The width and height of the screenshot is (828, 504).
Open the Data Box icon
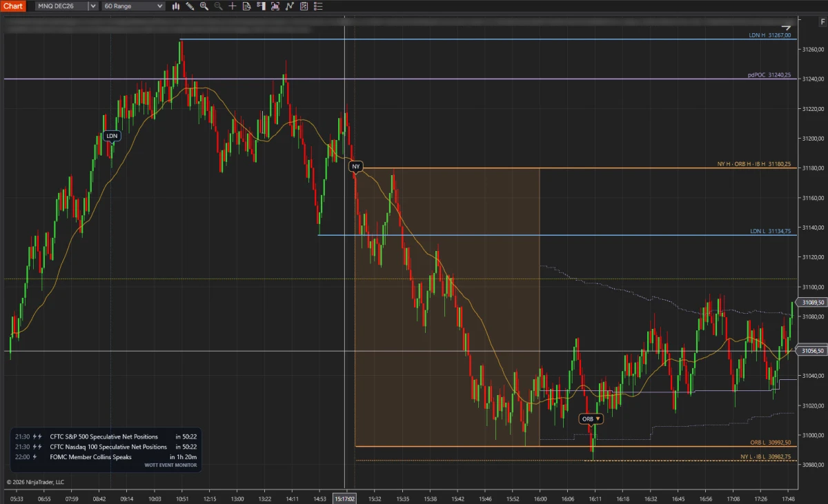coord(247,6)
